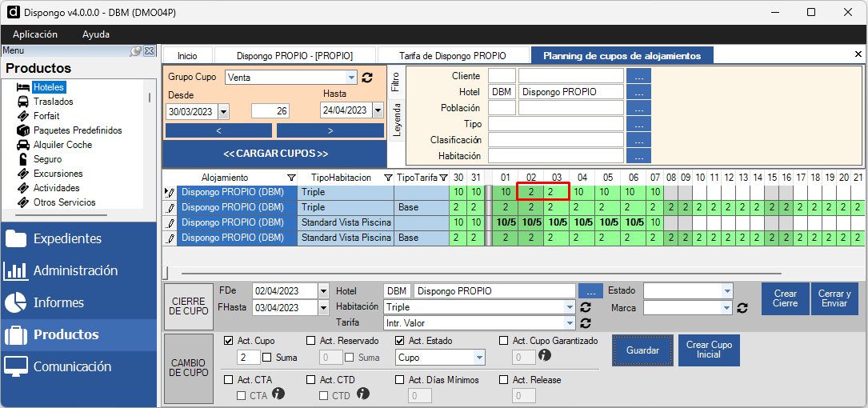Select Alquiler Coche product item
Image resolution: width=868 pixels, height=408 pixels.
(x=62, y=145)
